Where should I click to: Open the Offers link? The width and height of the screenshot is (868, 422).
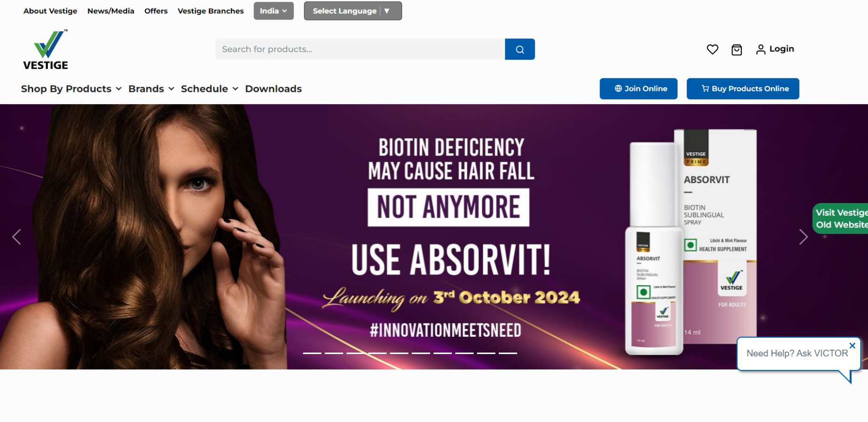pos(156,11)
